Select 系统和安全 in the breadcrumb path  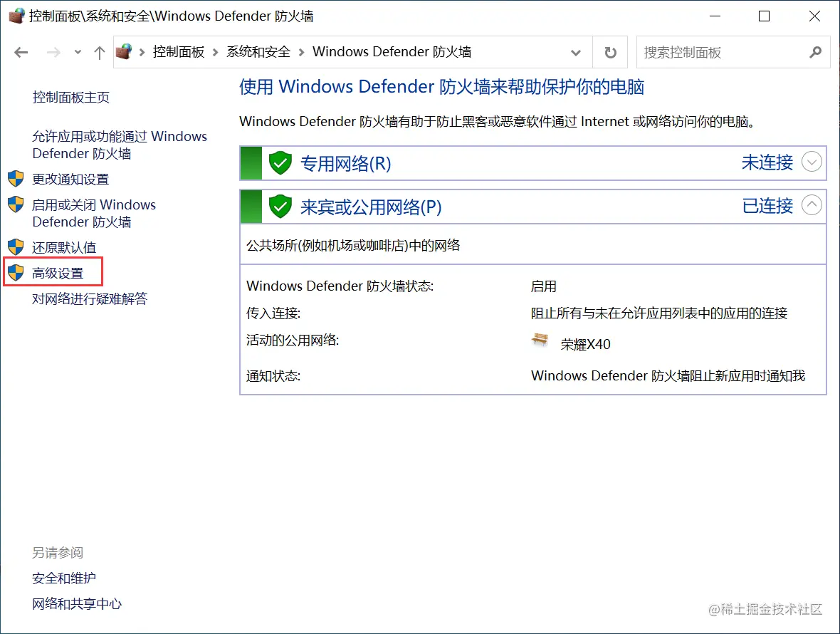click(x=258, y=52)
